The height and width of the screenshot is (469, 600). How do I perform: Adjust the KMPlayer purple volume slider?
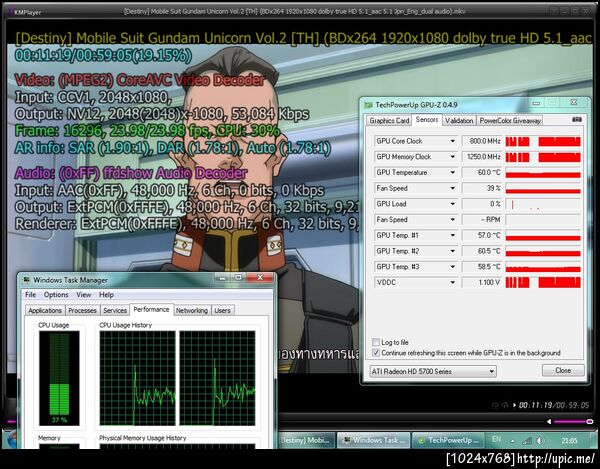(573, 422)
